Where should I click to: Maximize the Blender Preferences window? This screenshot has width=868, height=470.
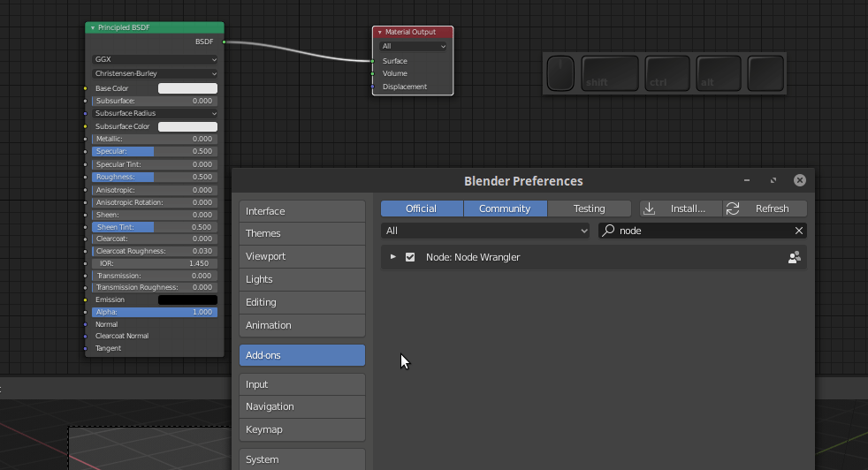click(773, 180)
